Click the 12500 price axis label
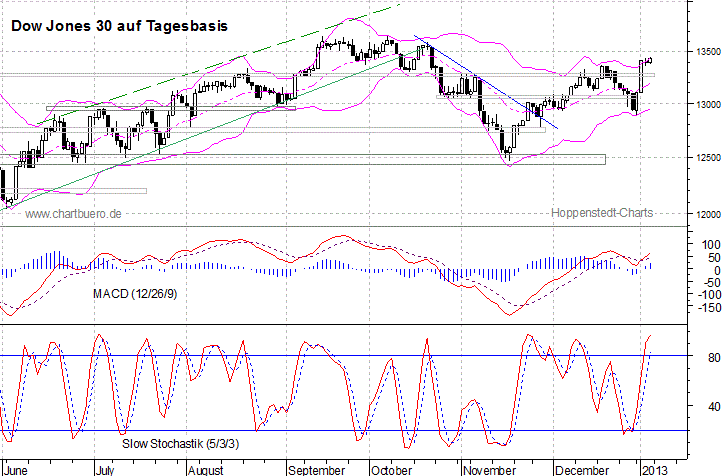 [x=708, y=158]
